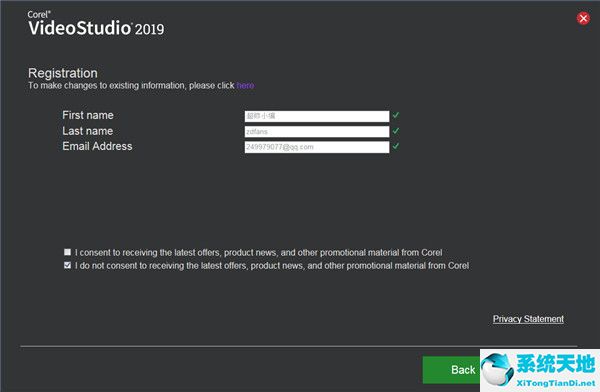Focus the First name input field

click(x=317, y=116)
